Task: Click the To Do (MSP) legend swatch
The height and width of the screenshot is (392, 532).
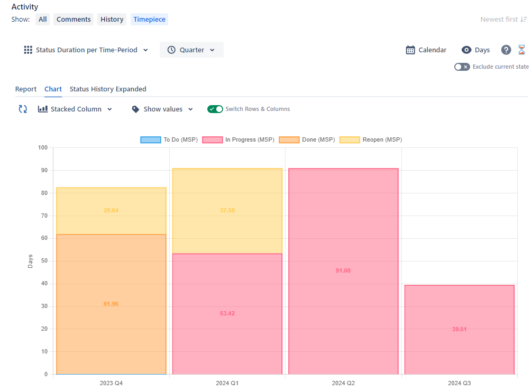Action: pyautogui.click(x=150, y=139)
